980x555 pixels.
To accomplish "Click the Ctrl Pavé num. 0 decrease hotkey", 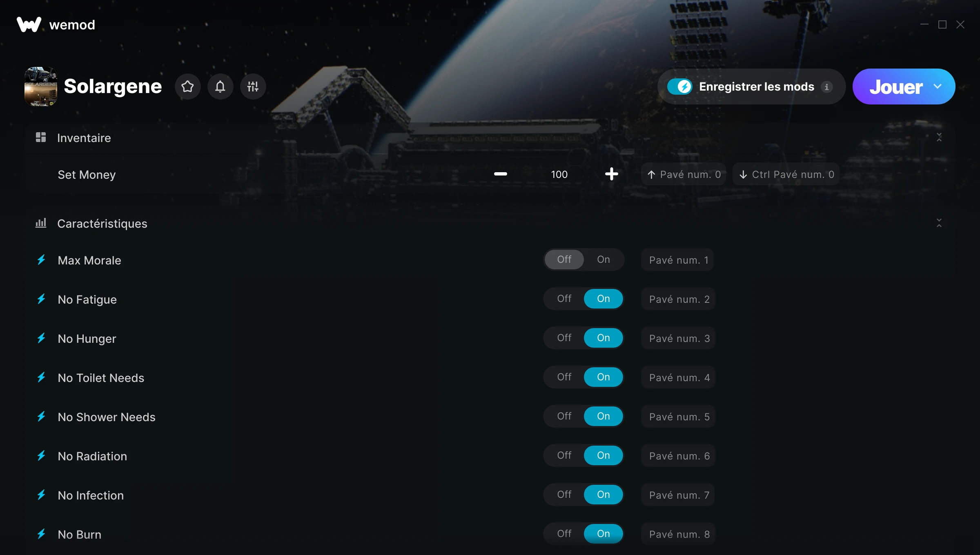I will 786,174.
